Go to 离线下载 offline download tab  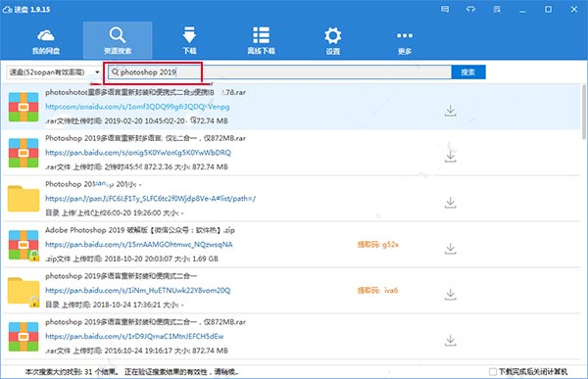tap(261, 40)
